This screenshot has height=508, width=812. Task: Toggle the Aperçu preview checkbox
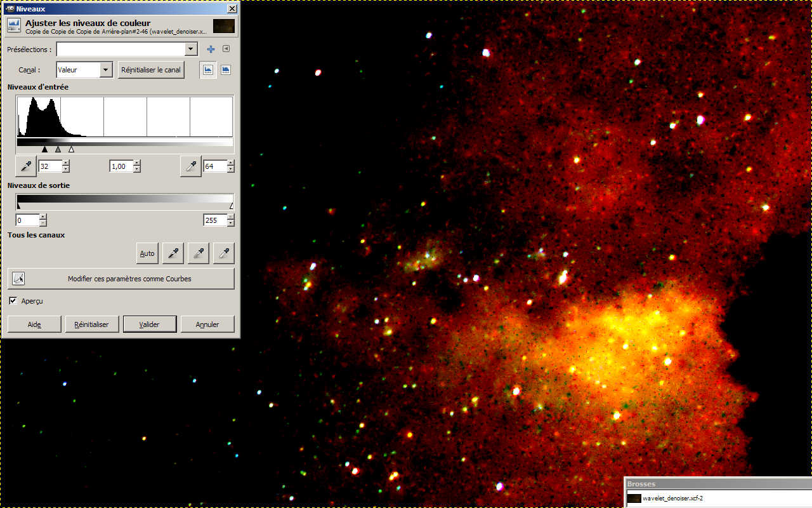tap(13, 301)
